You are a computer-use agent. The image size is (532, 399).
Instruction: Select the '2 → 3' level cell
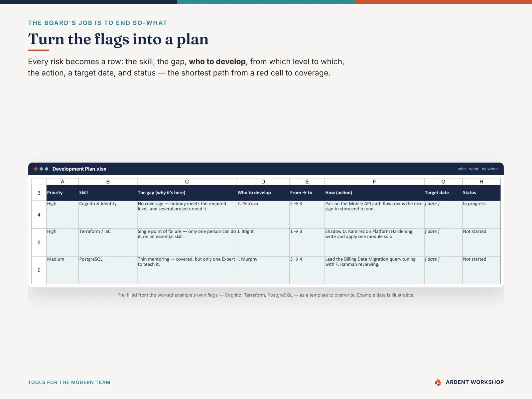(307, 215)
